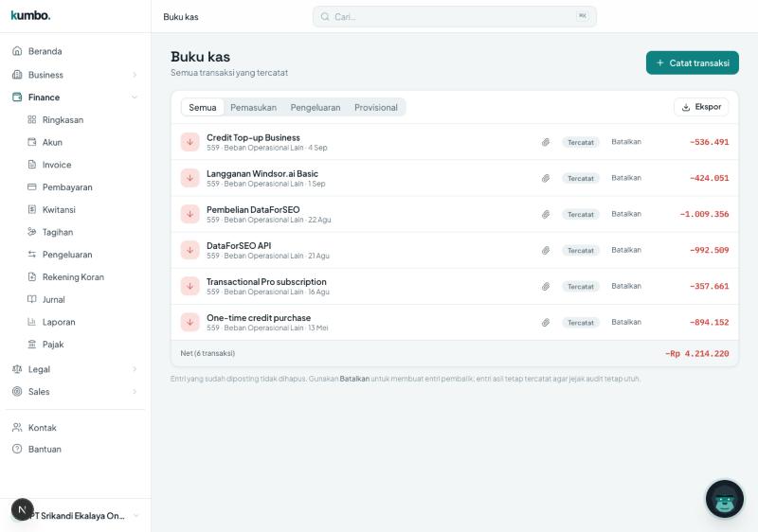Image resolution: width=758 pixels, height=532 pixels.
Task: Click Batalkan for Langganan Windsor.ai Basic
Action: [626, 178]
